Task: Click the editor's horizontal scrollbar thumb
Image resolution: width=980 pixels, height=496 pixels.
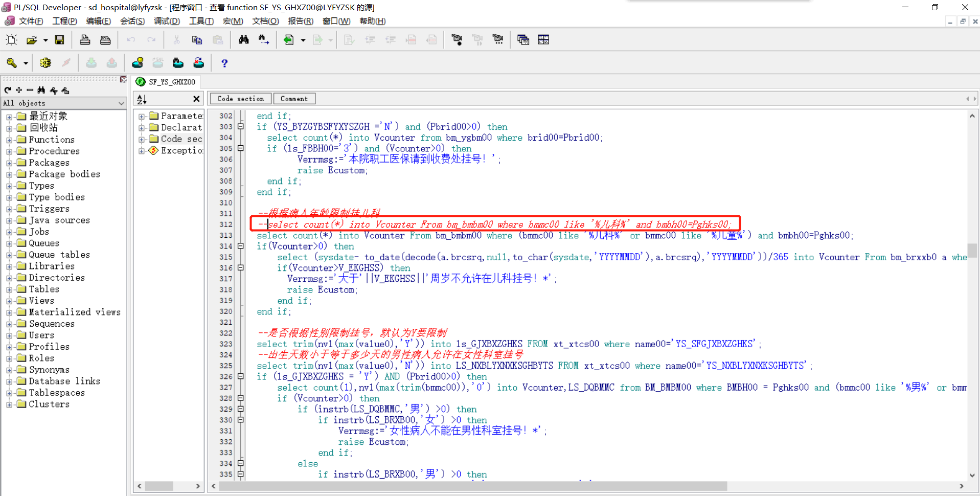Action: 472,486
